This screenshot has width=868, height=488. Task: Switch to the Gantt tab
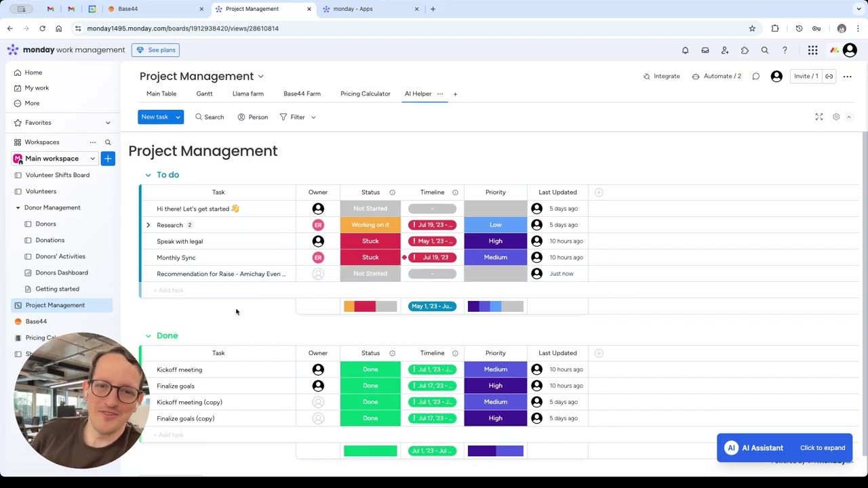[x=204, y=94]
